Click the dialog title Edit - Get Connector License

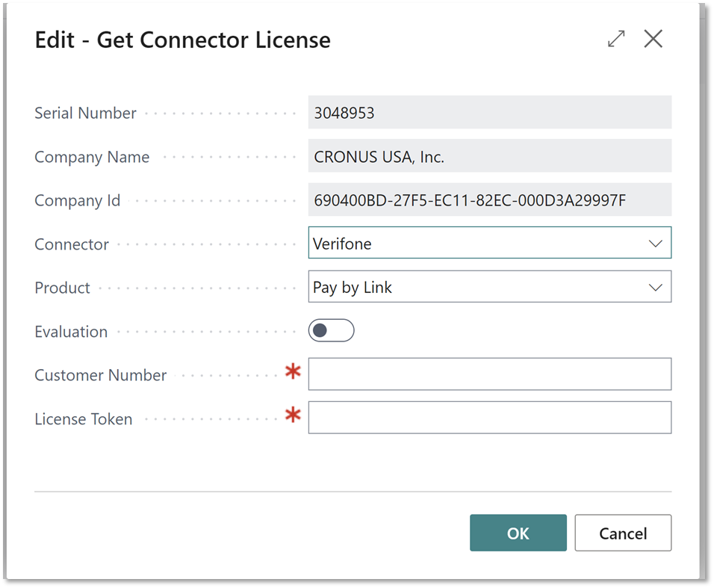pyautogui.click(x=182, y=40)
